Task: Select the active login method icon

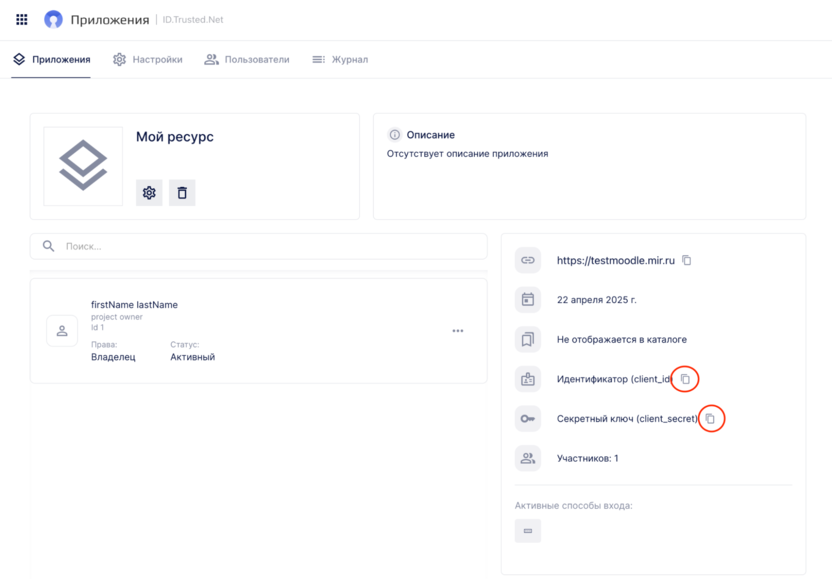Action: [528, 531]
